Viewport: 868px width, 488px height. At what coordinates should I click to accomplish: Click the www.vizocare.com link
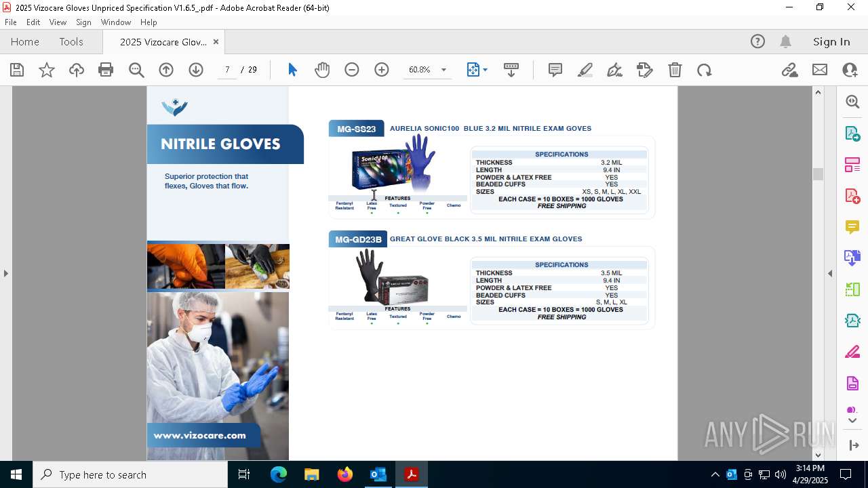(x=199, y=436)
